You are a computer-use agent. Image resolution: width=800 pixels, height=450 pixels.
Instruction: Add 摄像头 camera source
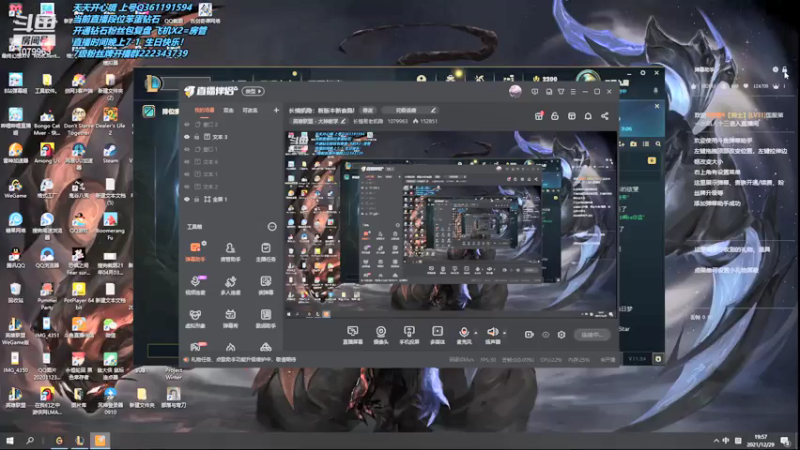click(x=381, y=335)
